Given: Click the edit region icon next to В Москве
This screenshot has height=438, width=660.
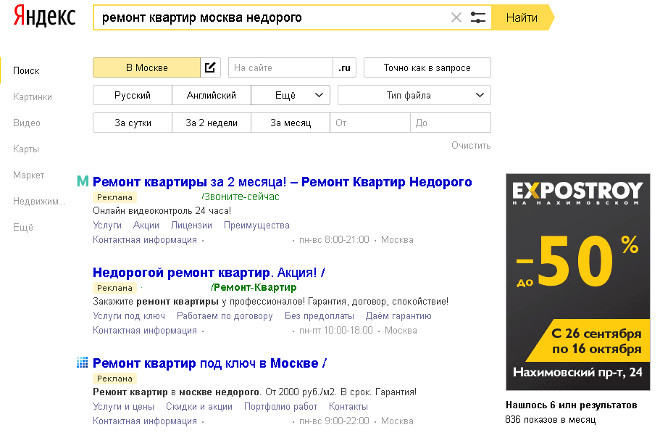Looking at the screenshot, I should 210,68.
